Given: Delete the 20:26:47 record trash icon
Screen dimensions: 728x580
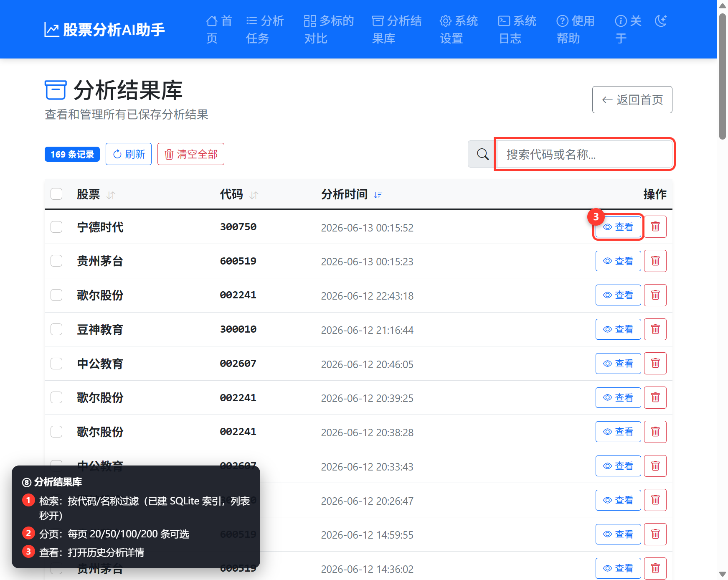Looking at the screenshot, I should pyautogui.click(x=655, y=500).
